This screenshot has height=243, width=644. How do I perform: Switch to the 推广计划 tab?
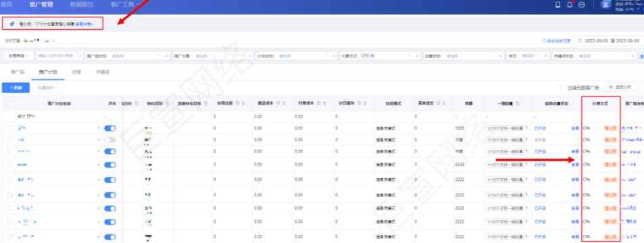coord(48,72)
